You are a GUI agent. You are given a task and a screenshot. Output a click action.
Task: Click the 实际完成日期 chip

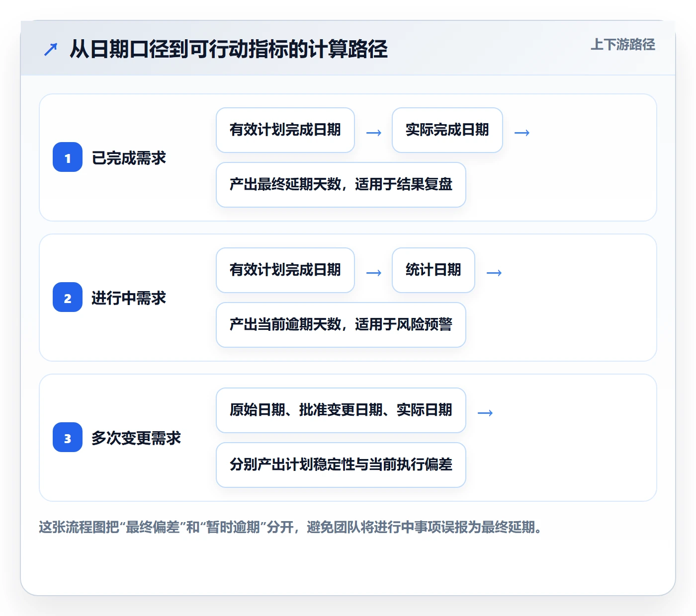(x=447, y=130)
